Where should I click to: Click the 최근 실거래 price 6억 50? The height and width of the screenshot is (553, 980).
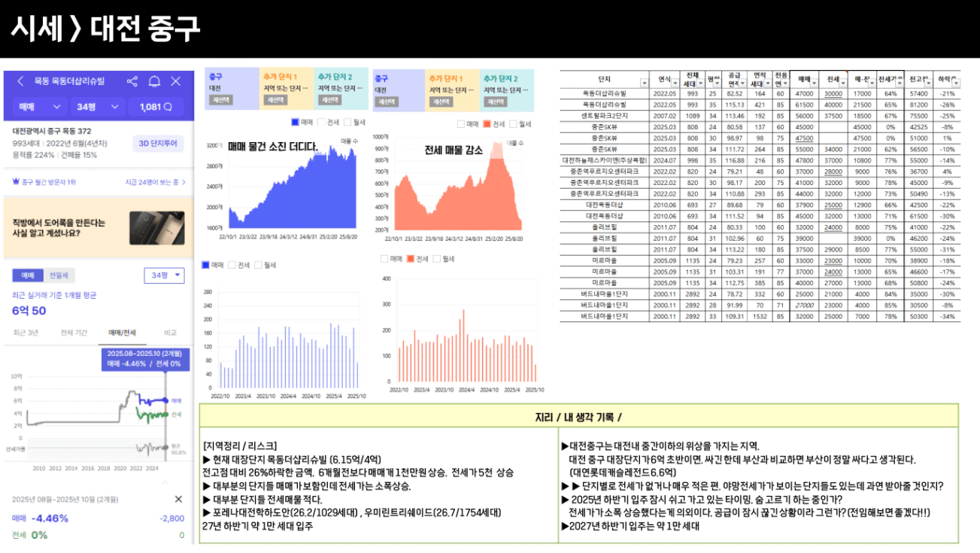click(x=29, y=311)
